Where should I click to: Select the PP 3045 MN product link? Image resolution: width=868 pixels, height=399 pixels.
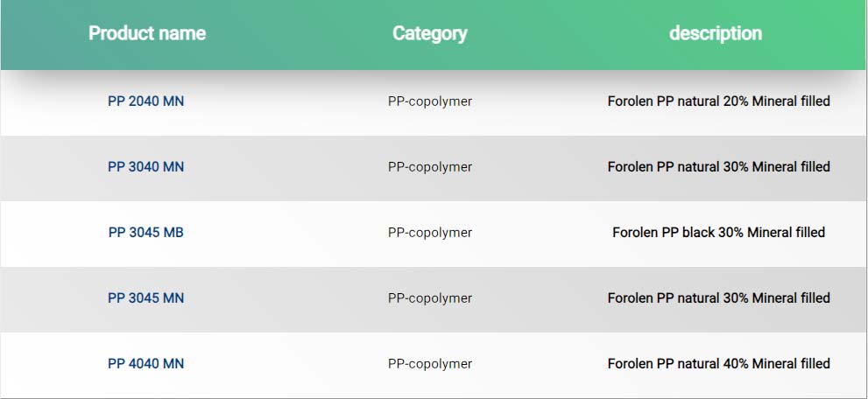pos(145,298)
